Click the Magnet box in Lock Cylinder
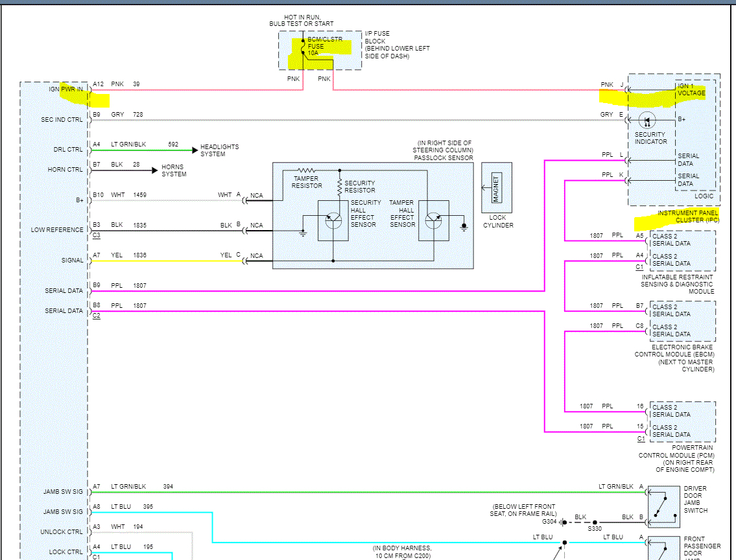Image resolution: width=736 pixels, height=560 pixels. tap(496, 188)
